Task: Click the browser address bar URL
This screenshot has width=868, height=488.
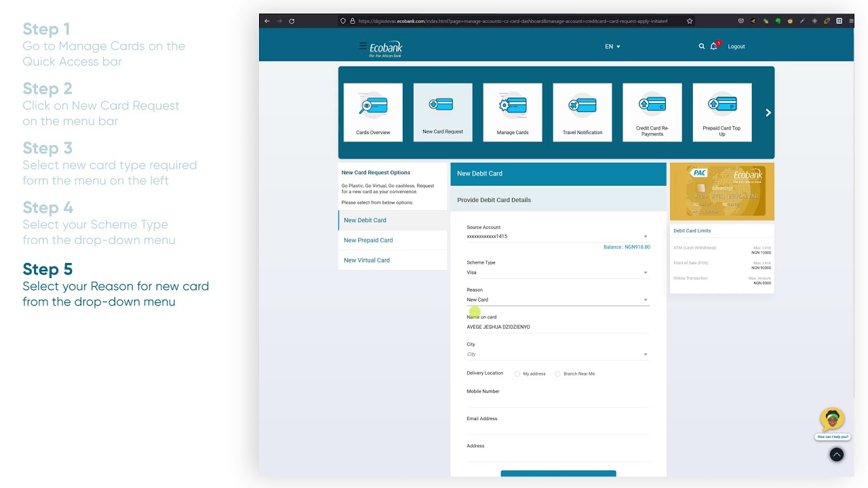Action: coord(513,21)
